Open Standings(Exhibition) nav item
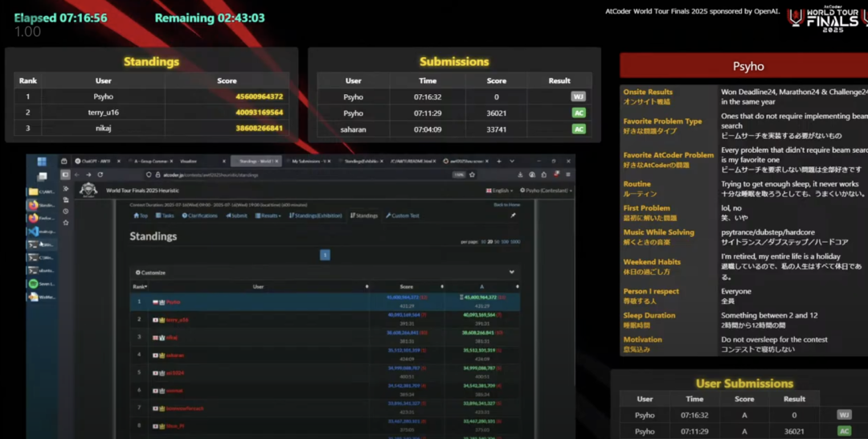Viewport: 868px width, 439px height. 316,215
